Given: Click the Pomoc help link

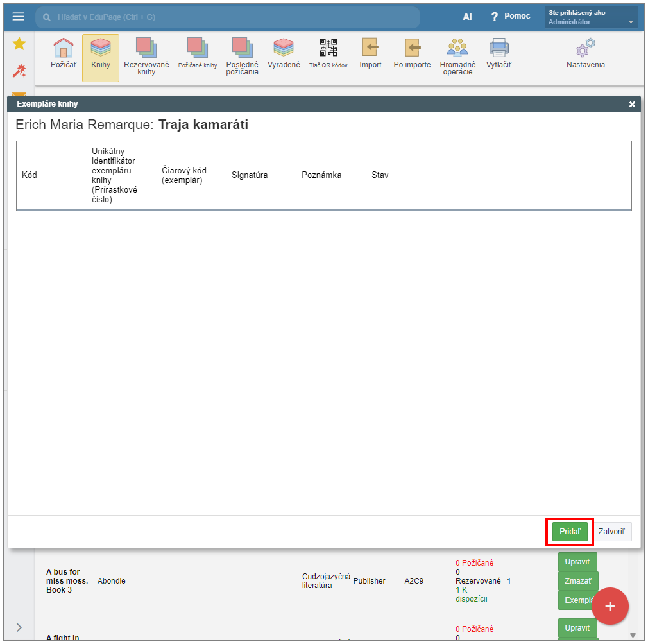Looking at the screenshot, I should pos(511,17).
